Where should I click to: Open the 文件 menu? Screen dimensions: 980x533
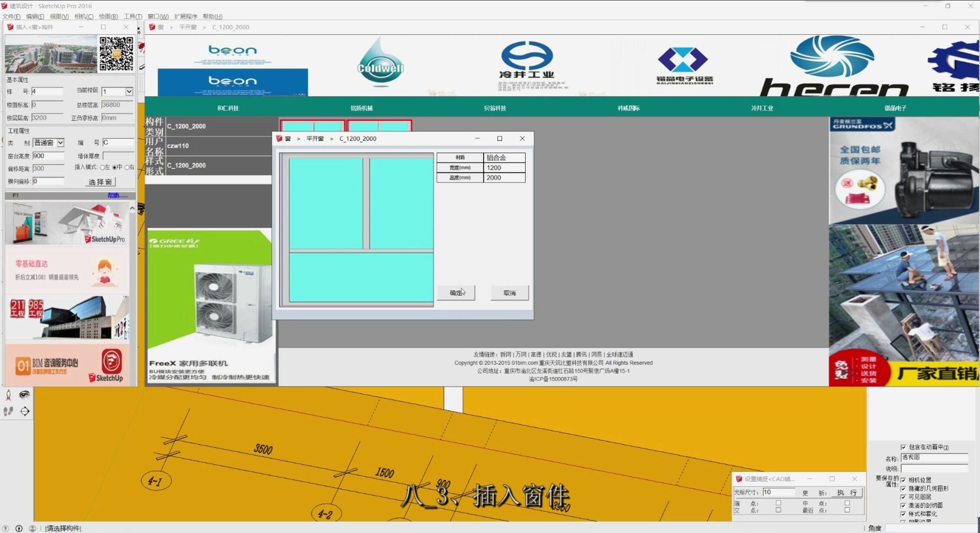pos(11,16)
